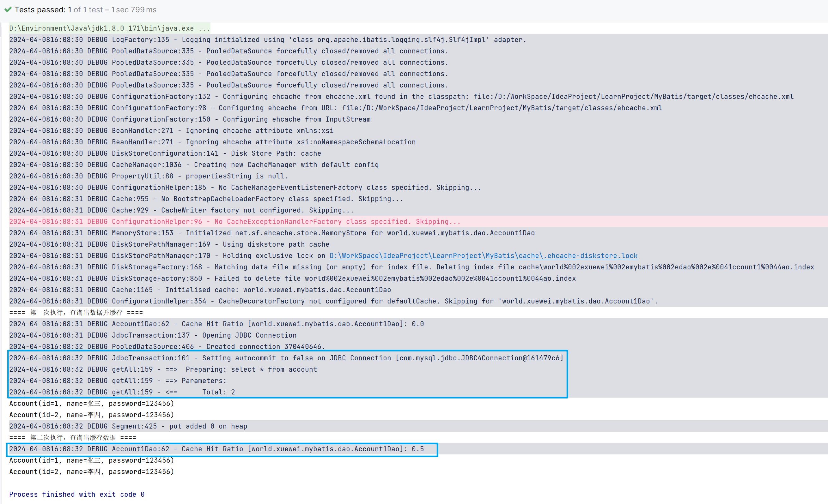This screenshot has height=504, width=828.
Task: Click the java.exe command line at top
Action: pos(109,28)
